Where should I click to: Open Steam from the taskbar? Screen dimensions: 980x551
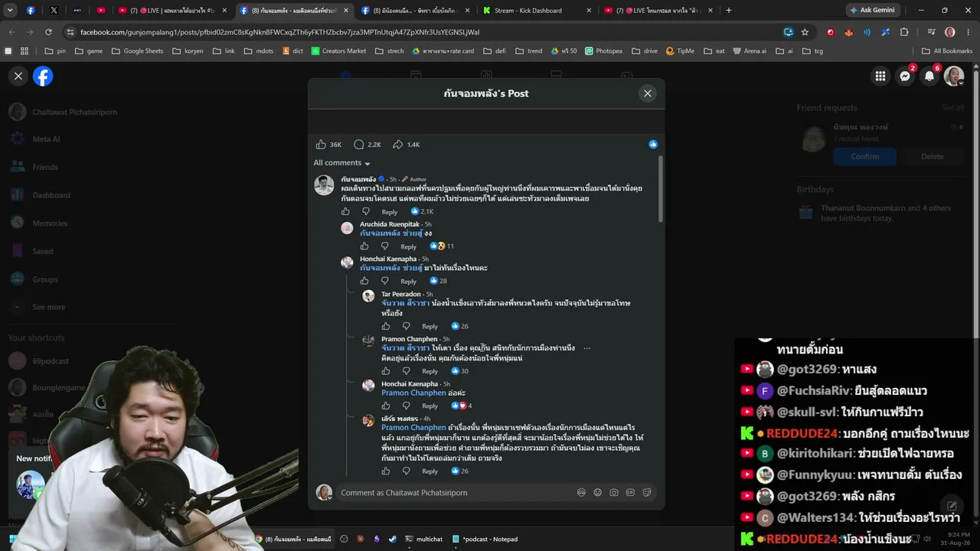coord(393,540)
